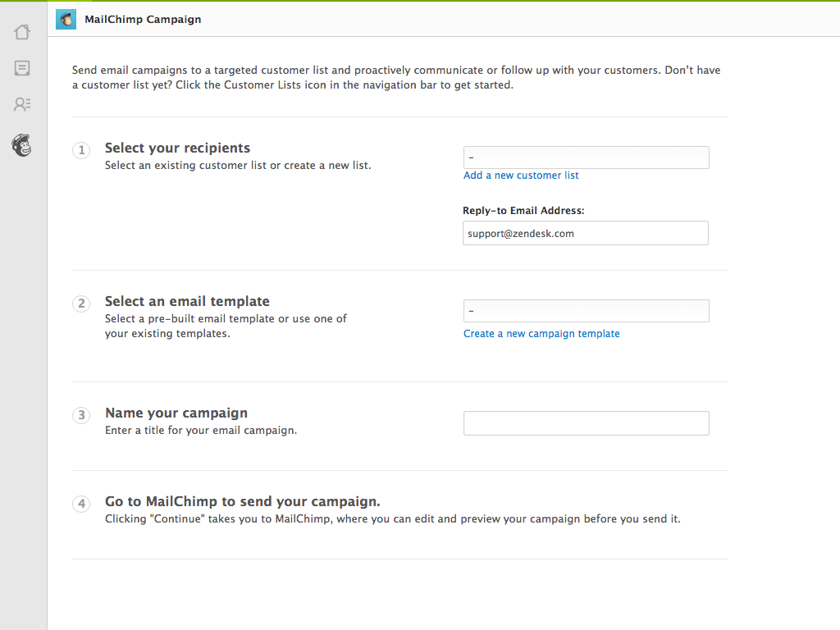Click 'Add a new customer list' link
840x630 pixels.
[521, 176]
